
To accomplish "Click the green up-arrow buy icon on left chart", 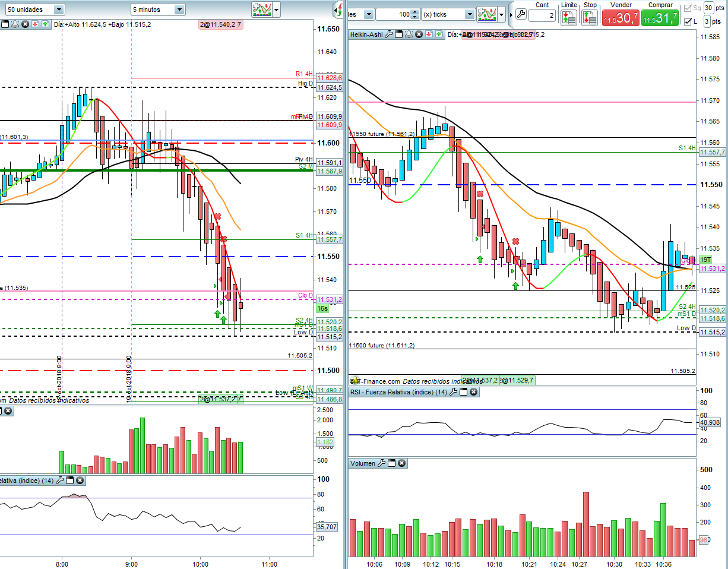I will pos(45,24).
